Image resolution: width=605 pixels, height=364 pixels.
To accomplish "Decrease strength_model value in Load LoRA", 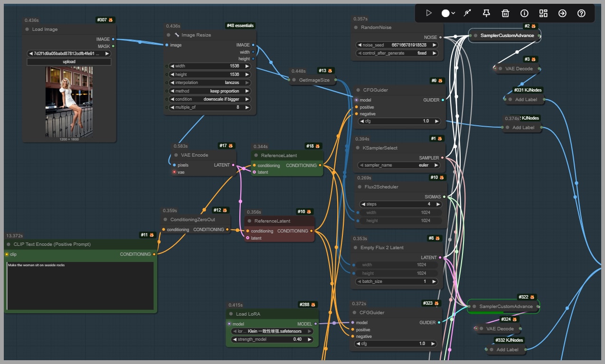I will click(x=234, y=339).
